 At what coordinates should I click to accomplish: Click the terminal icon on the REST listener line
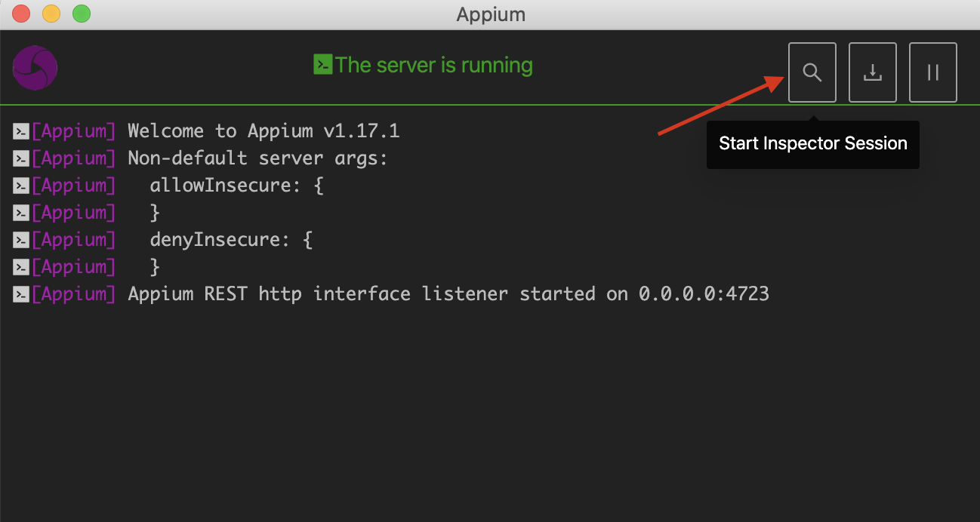click(x=21, y=295)
